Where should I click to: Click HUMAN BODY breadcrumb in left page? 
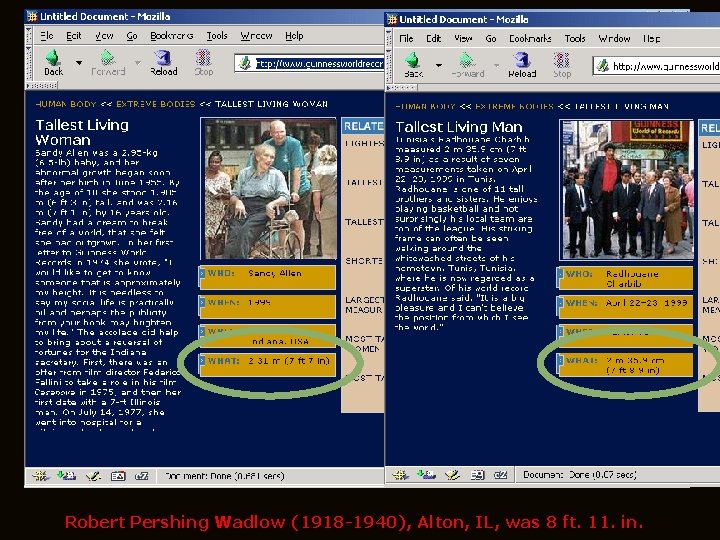coord(66,104)
